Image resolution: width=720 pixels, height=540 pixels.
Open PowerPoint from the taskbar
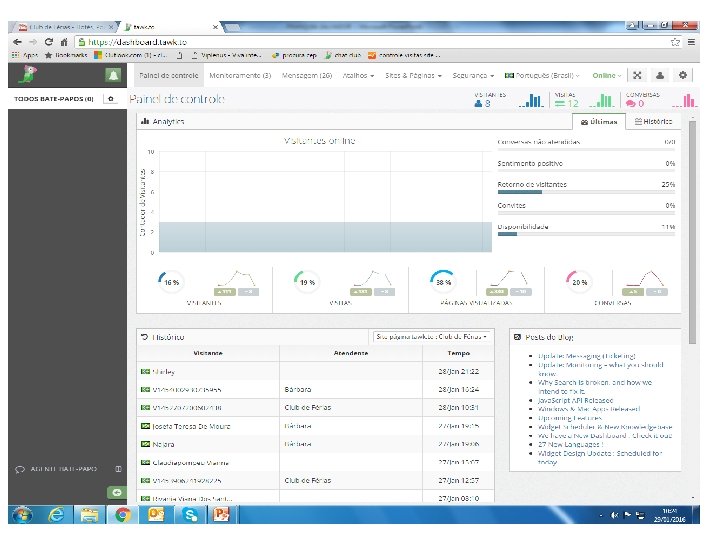pyautogui.click(x=221, y=514)
